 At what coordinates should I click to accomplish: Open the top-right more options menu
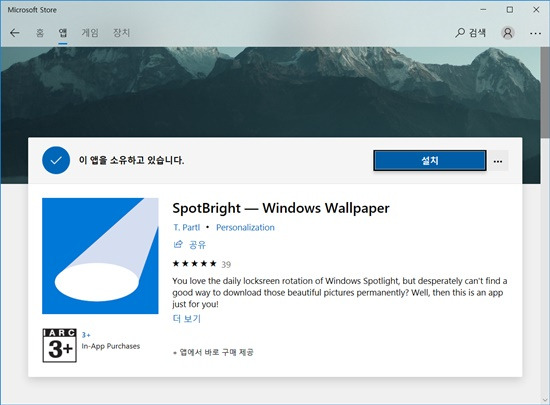coord(535,33)
